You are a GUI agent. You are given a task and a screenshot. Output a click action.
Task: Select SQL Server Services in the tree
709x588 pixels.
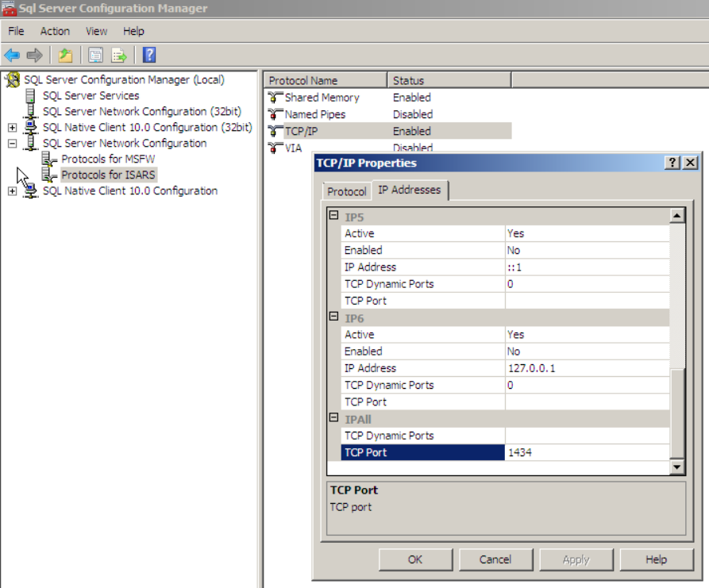(x=91, y=96)
